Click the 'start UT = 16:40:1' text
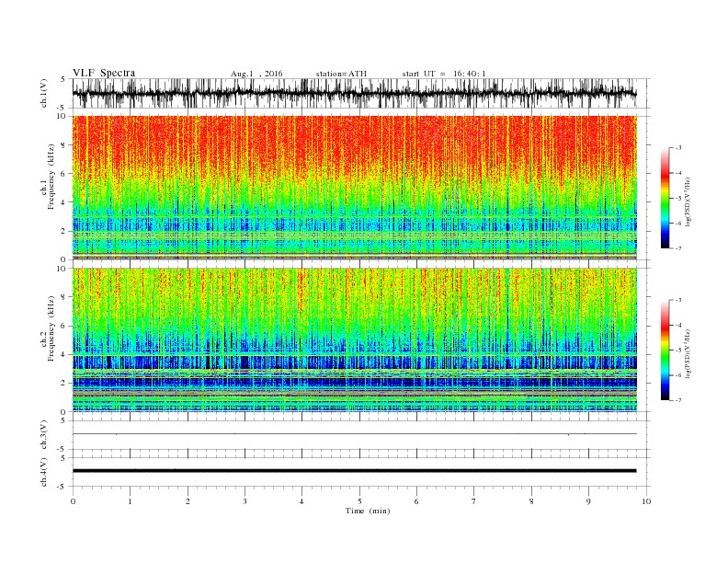The width and height of the screenshot is (728, 563). pyautogui.click(x=444, y=74)
